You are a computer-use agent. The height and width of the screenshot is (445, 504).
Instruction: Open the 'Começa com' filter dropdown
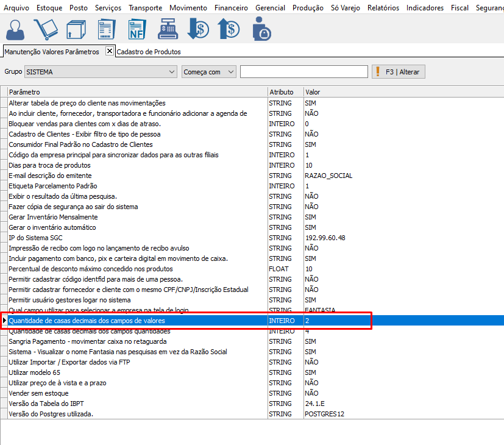tap(230, 72)
